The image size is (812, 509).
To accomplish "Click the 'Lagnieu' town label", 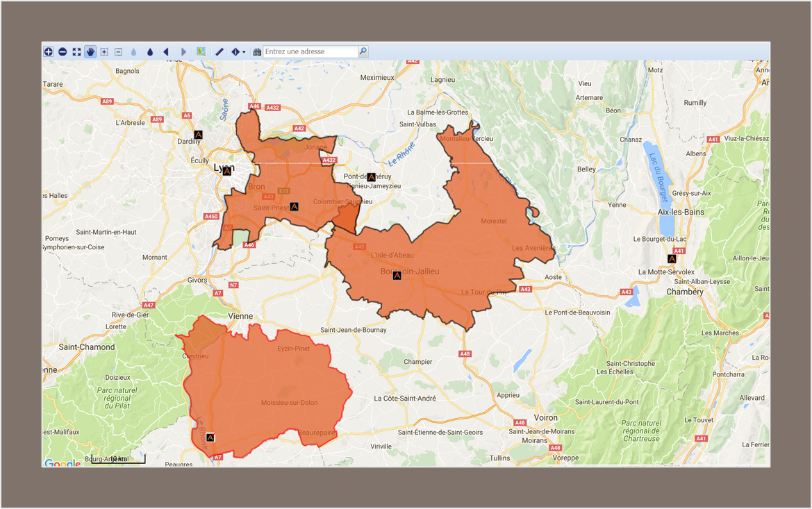I will pyautogui.click(x=442, y=80).
